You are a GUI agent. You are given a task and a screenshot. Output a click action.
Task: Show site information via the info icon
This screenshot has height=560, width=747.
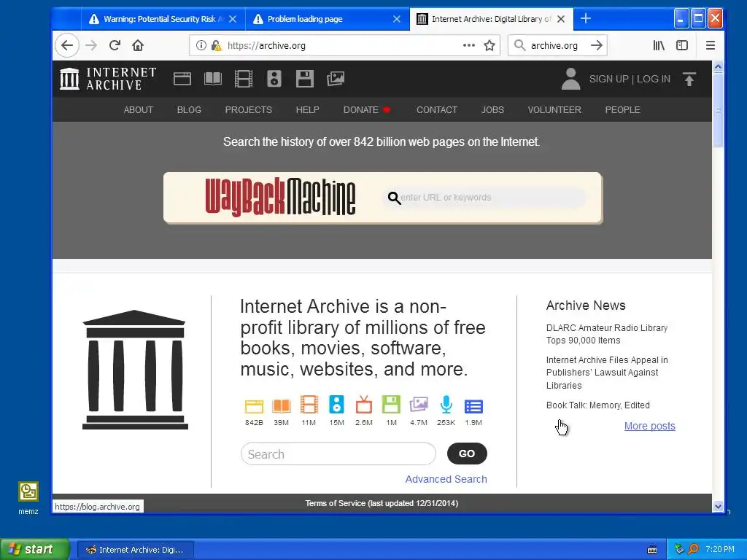pos(201,46)
